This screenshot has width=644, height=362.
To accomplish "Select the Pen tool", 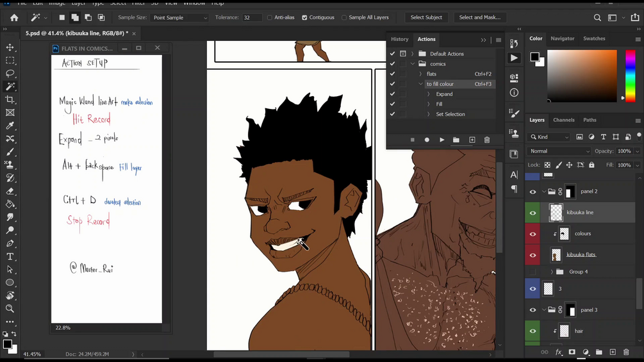I will click(10, 243).
